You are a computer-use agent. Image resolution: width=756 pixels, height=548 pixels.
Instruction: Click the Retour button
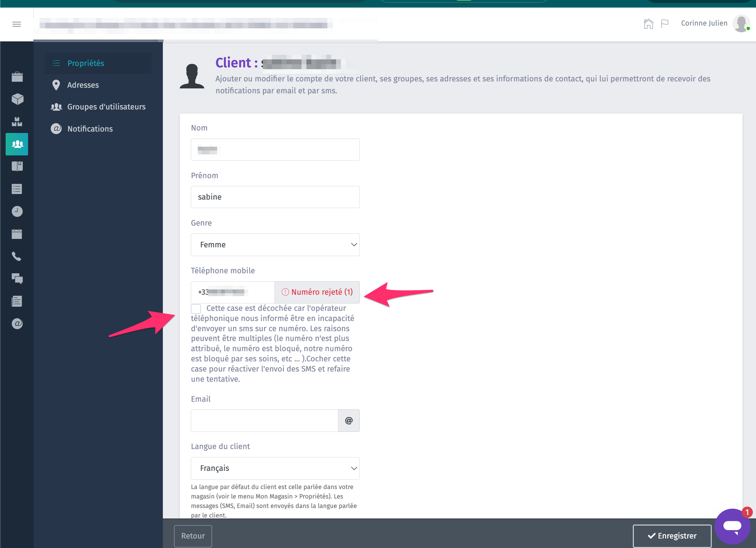click(x=193, y=536)
